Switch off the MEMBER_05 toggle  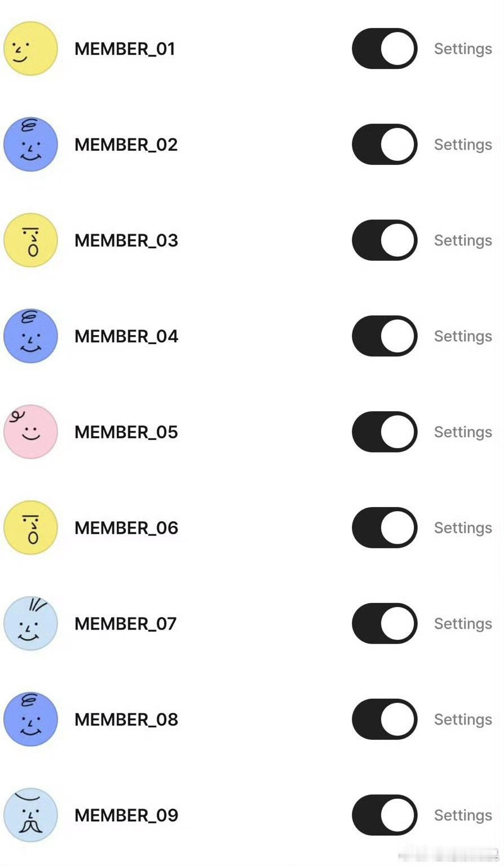pyautogui.click(x=384, y=432)
